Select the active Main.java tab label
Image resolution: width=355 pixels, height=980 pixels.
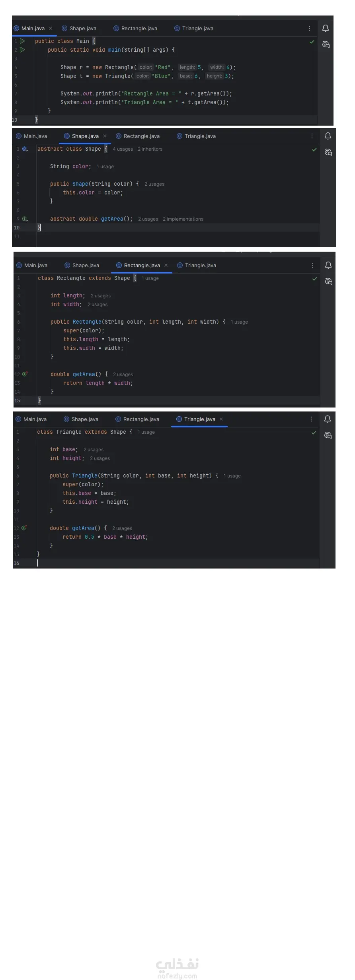pyautogui.click(x=33, y=28)
